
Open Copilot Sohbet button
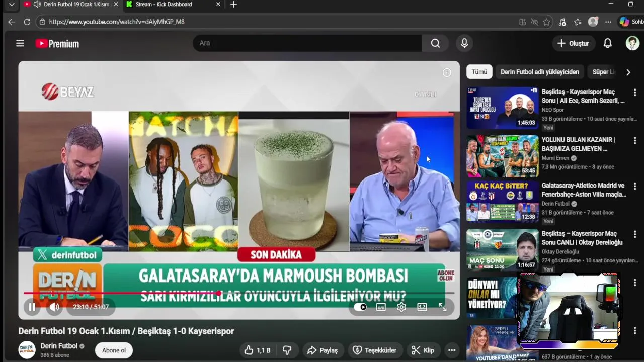click(x=631, y=22)
